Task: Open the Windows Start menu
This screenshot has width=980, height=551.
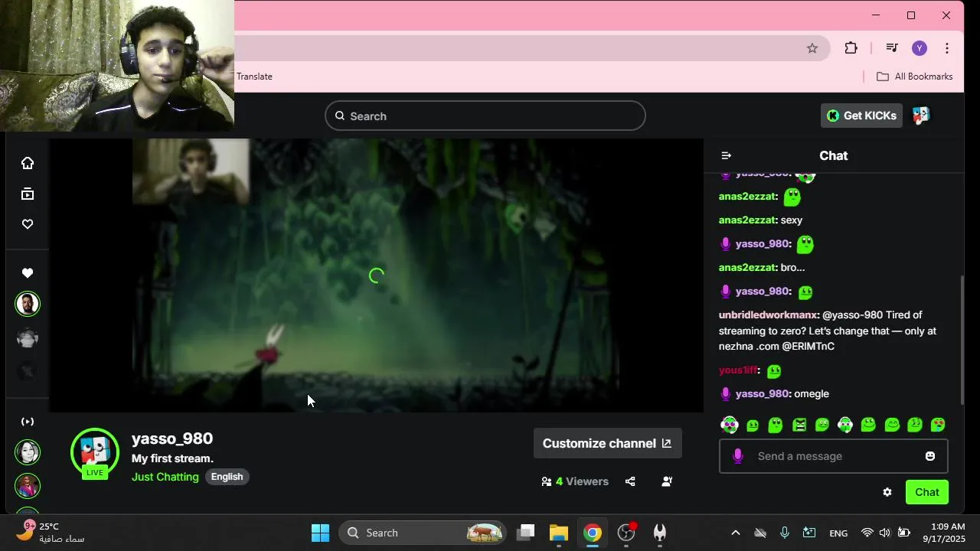Action: coord(320,533)
